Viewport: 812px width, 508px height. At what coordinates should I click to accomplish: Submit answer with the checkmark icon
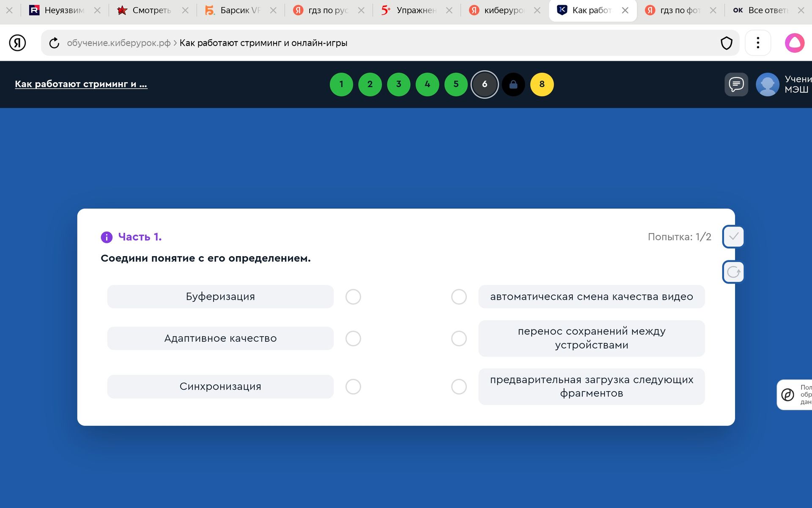tap(733, 236)
